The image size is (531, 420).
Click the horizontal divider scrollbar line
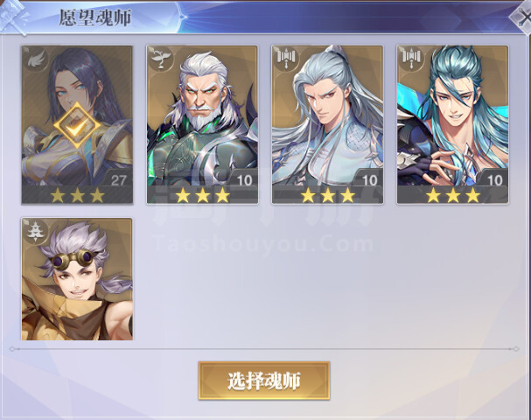tap(264, 349)
